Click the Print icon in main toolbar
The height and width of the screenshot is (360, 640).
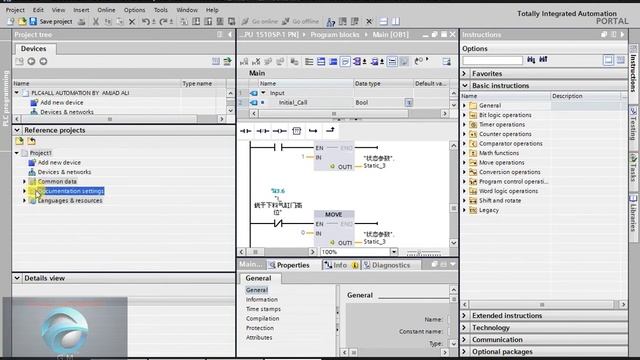[82, 21]
